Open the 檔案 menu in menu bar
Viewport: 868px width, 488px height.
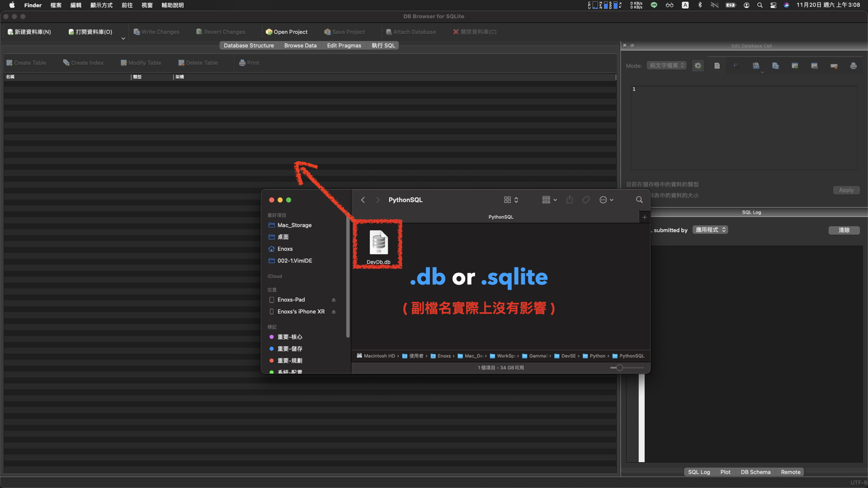click(56, 5)
